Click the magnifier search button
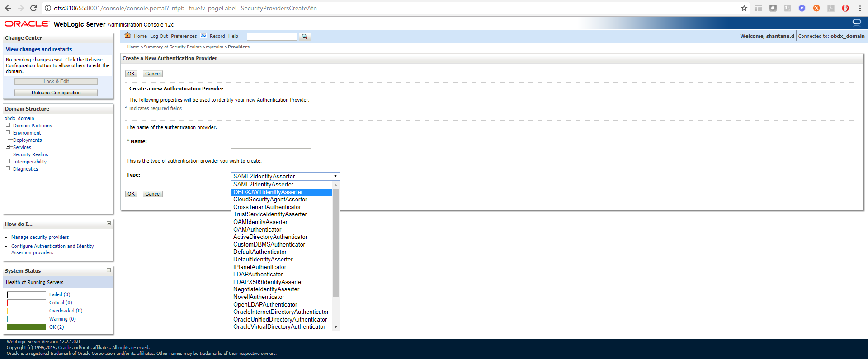The image size is (868, 359). click(305, 37)
